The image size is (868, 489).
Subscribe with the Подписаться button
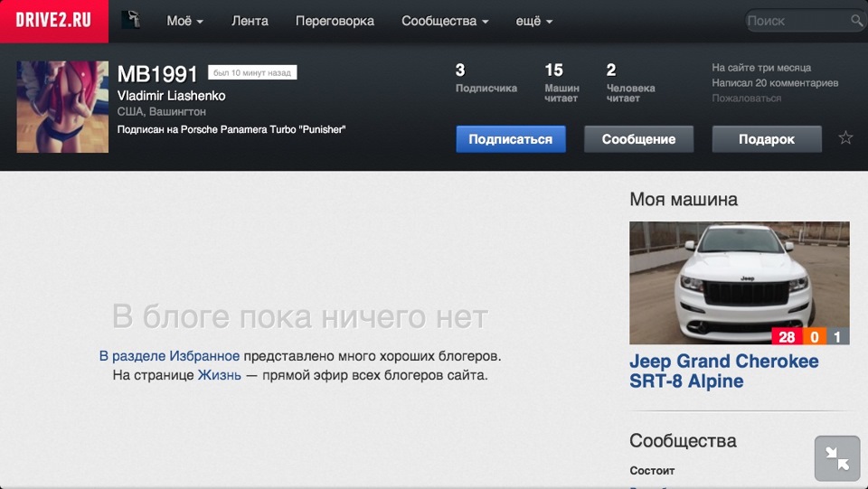511,139
